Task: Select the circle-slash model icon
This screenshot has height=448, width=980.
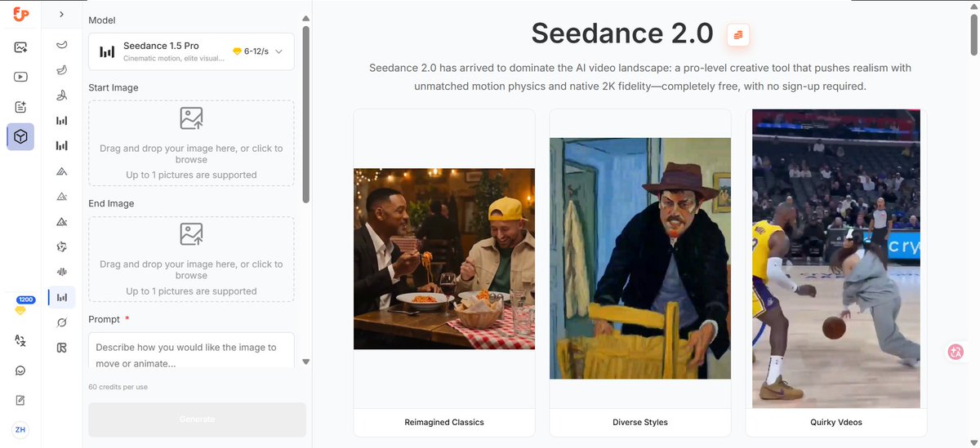Action: click(x=62, y=322)
